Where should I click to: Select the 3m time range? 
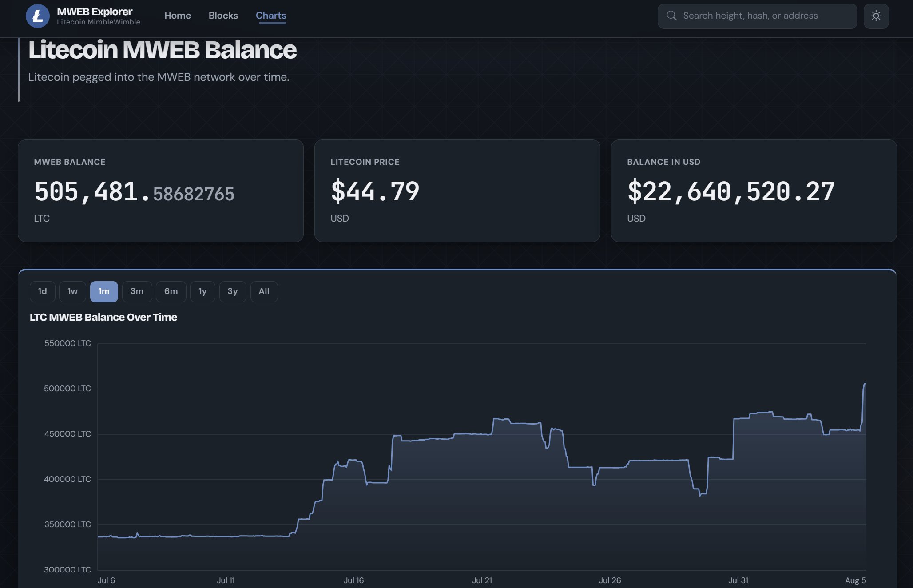click(137, 291)
